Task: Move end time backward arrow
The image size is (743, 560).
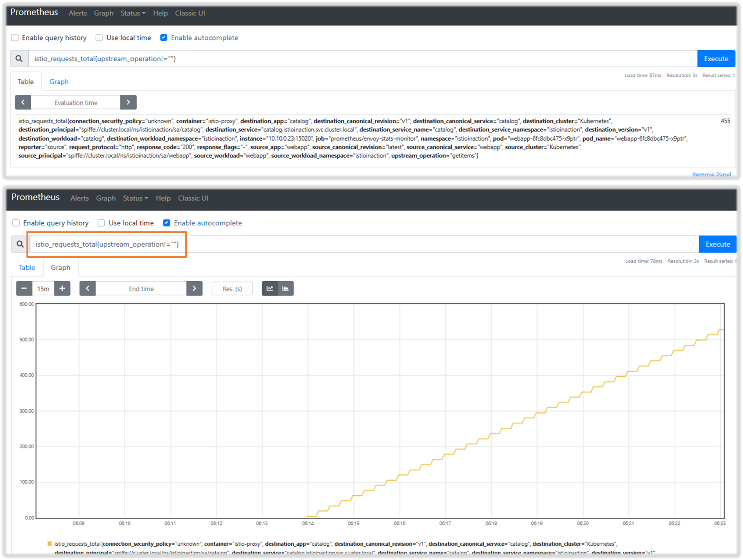Action: 88,289
